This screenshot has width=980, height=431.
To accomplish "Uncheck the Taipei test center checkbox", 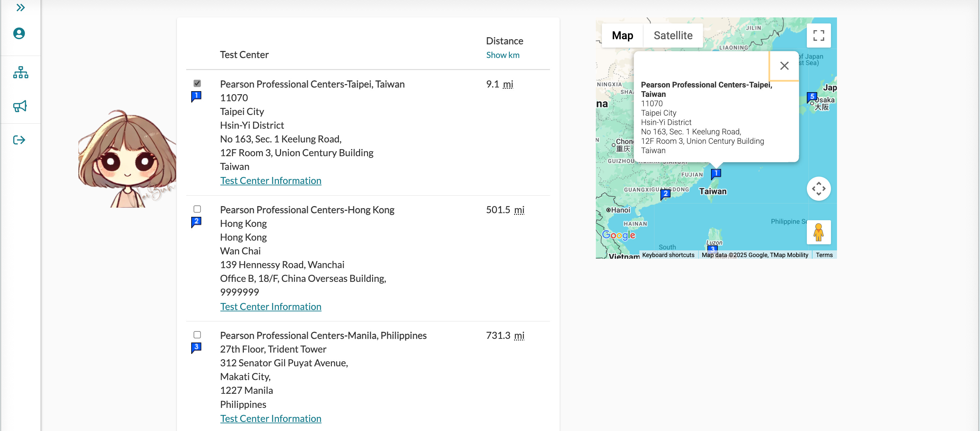I will point(197,83).
